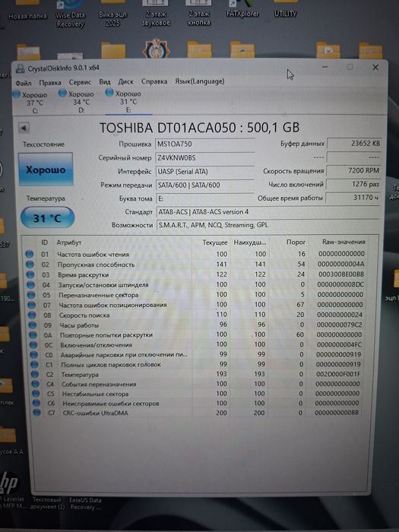
Task: Close the CrystalDiskInfo window
Action: (375, 67)
